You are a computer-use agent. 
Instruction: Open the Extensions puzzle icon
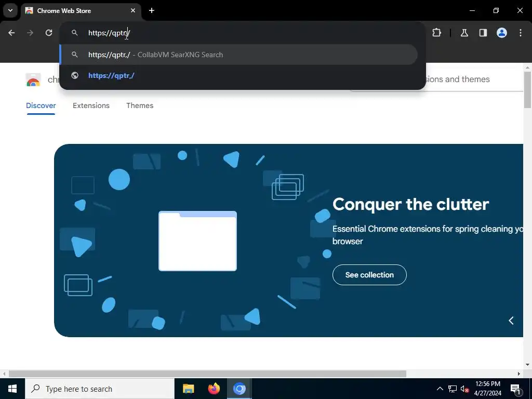[436, 33]
